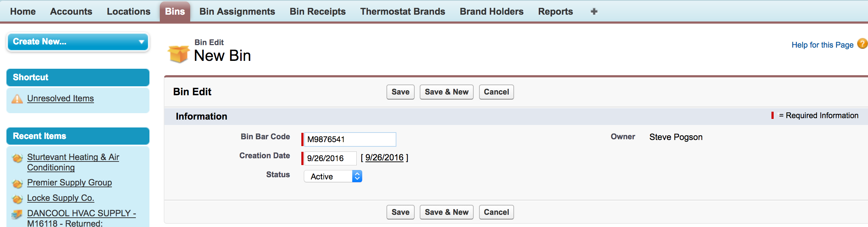Click the bottom Save & New button
The height and width of the screenshot is (227, 868).
(446, 212)
